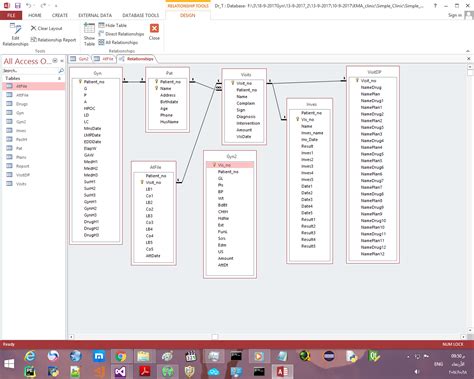Open Customize Quick Access Toolbar dropdown

point(56,6)
